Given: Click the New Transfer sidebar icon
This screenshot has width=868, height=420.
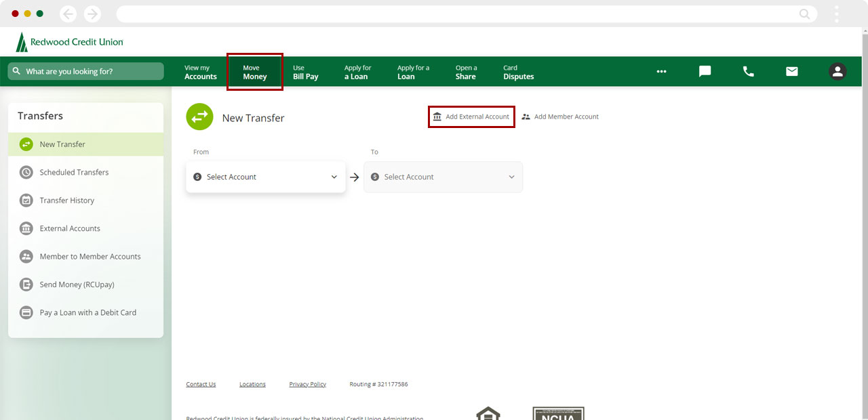Looking at the screenshot, I should pyautogui.click(x=26, y=144).
